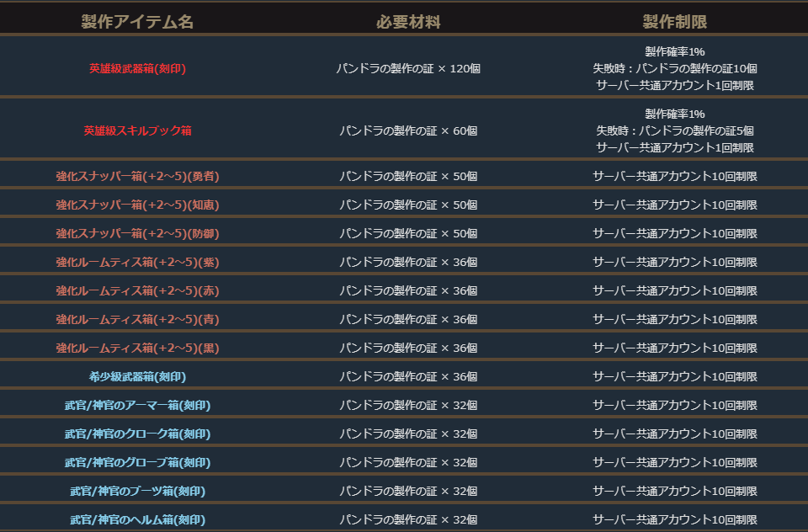The image size is (808, 532).
Task: Click the 英雄級武器箱(刻印) item name
Action: pos(137,68)
